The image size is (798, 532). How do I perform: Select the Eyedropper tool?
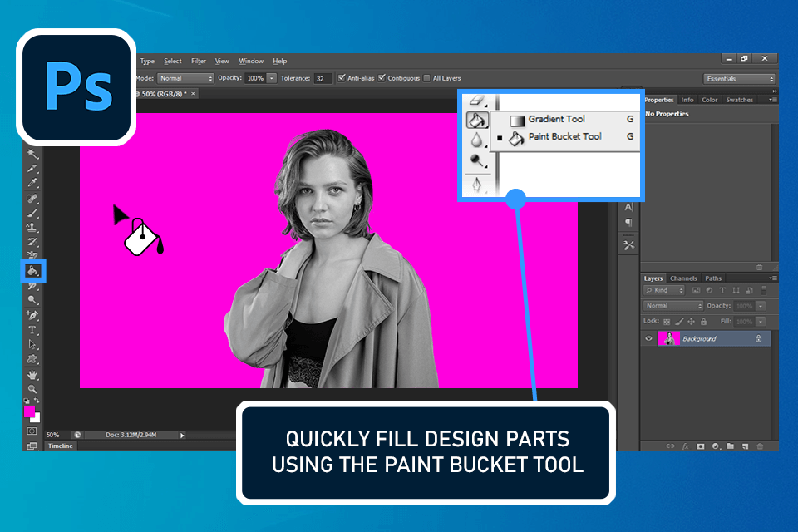point(32,183)
